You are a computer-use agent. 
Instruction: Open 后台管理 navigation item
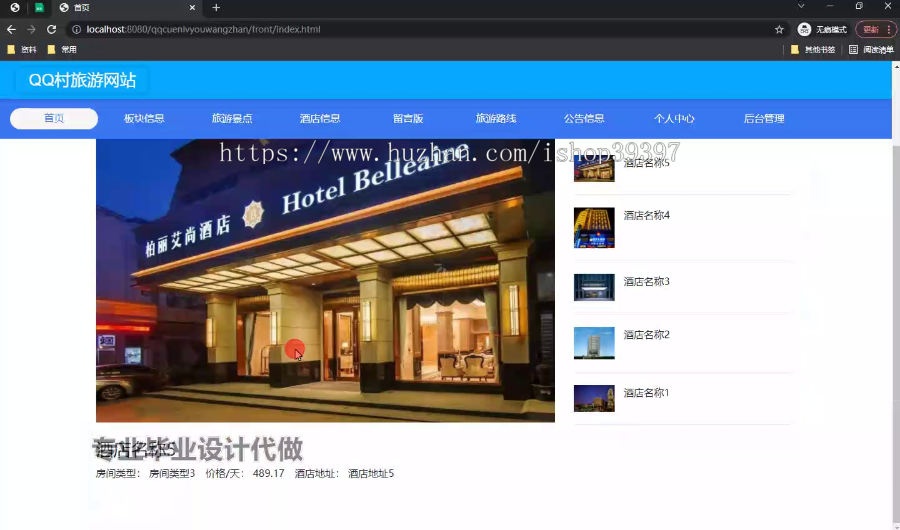[x=764, y=118]
